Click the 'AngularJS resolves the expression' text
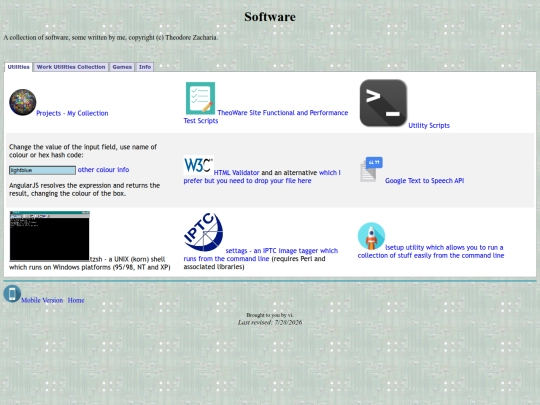This screenshot has height=405, width=540. point(84,189)
